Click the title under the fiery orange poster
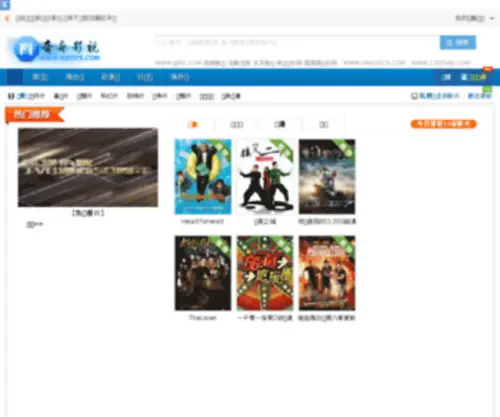Viewport: 500px width, 417px height. [327, 318]
